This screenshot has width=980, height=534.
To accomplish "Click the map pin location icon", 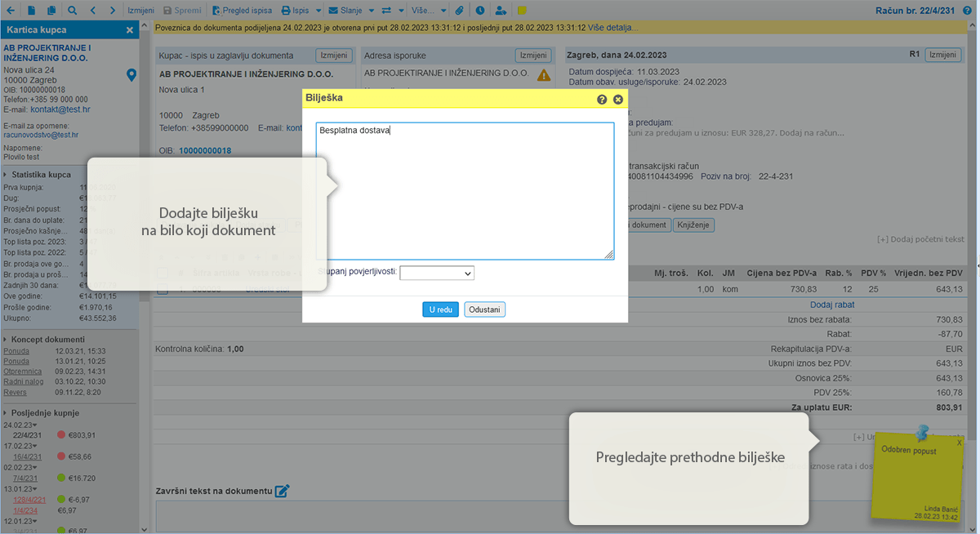I will click(x=131, y=75).
